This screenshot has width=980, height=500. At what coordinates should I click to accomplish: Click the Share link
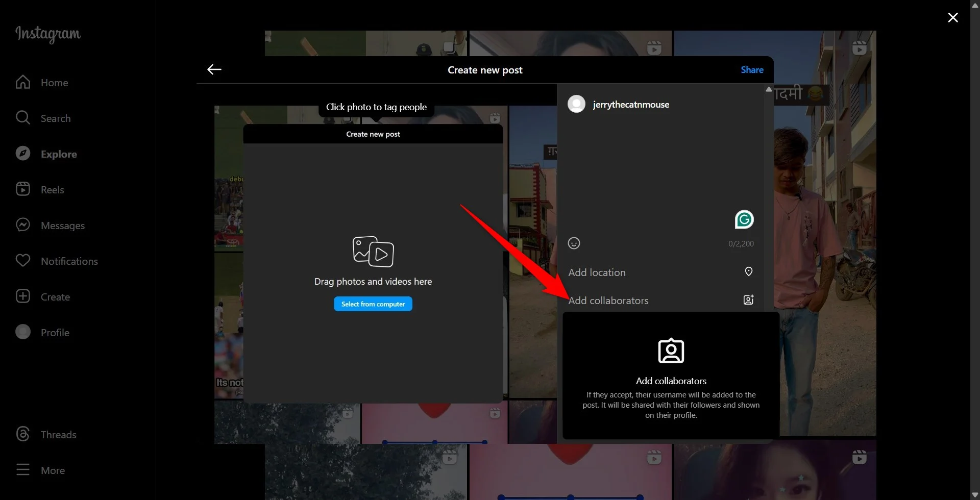point(752,70)
